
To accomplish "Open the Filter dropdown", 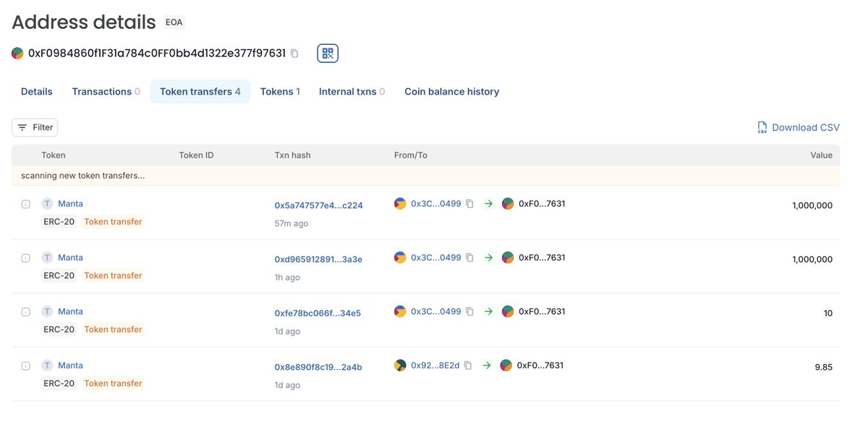I will [35, 127].
